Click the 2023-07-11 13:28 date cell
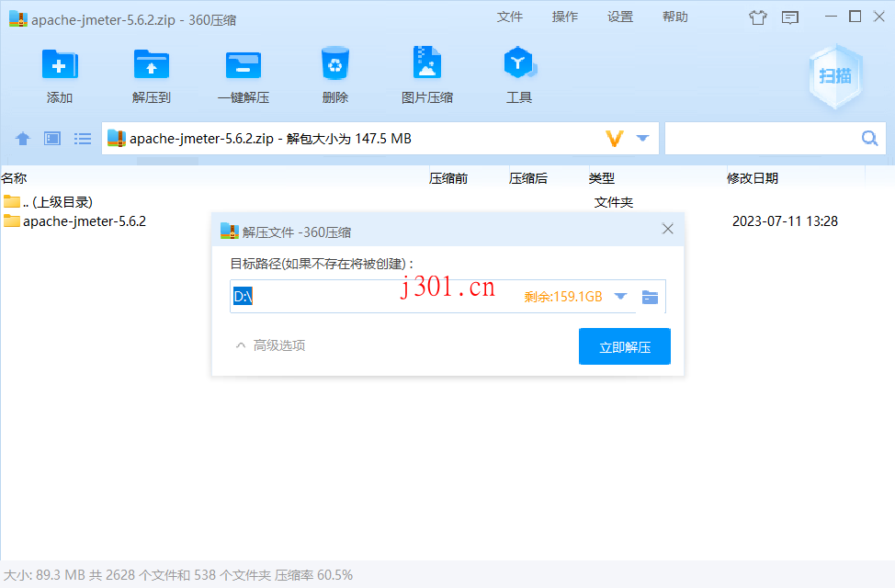 (x=785, y=220)
